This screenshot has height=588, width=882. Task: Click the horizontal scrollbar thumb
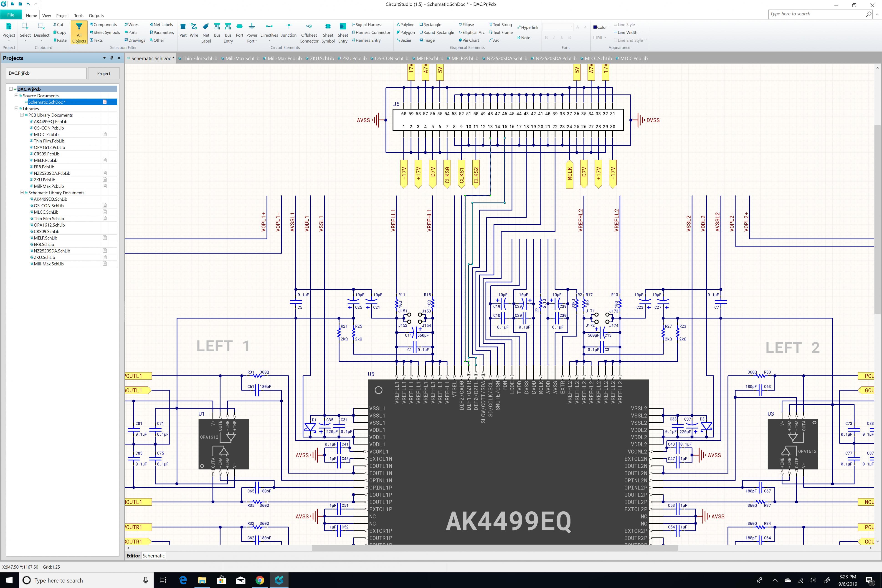(x=495, y=548)
